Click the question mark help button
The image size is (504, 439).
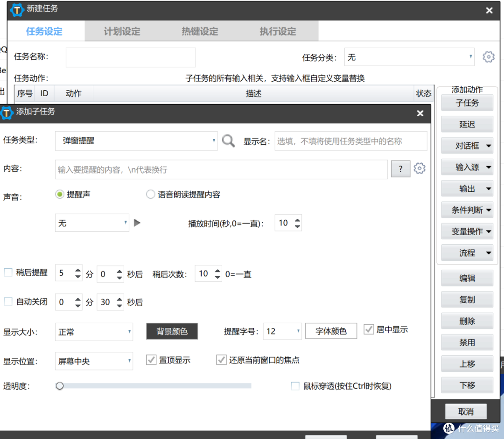click(400, 169)
